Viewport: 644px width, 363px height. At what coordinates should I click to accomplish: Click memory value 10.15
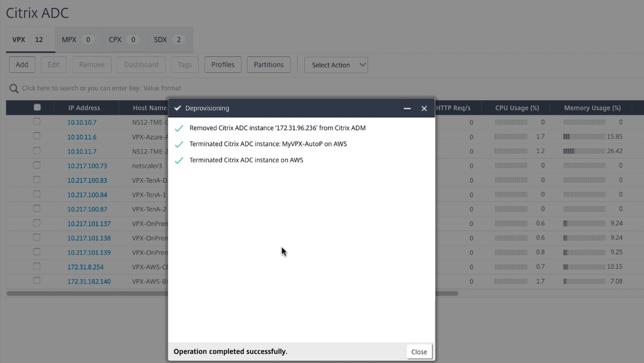(614, 266)
